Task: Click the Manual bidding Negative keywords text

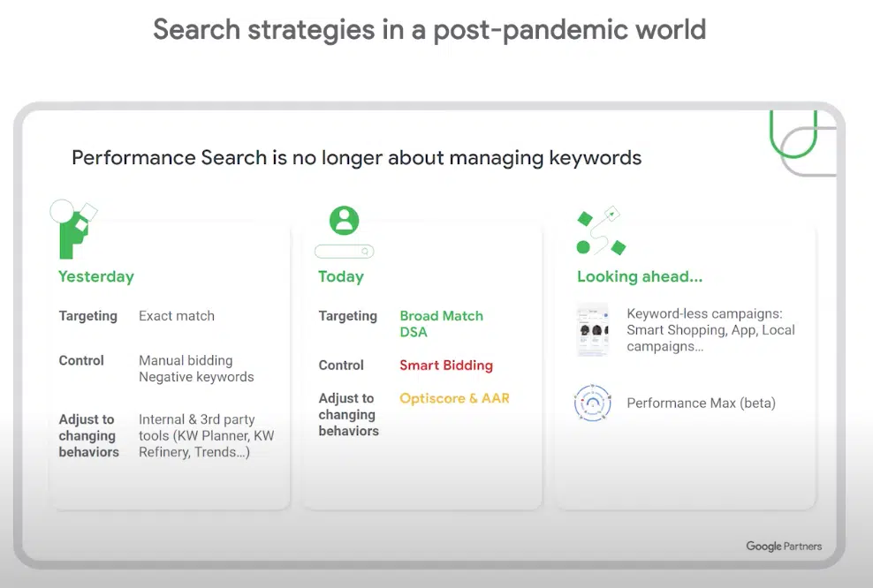Action: click(x=196, y=369)
